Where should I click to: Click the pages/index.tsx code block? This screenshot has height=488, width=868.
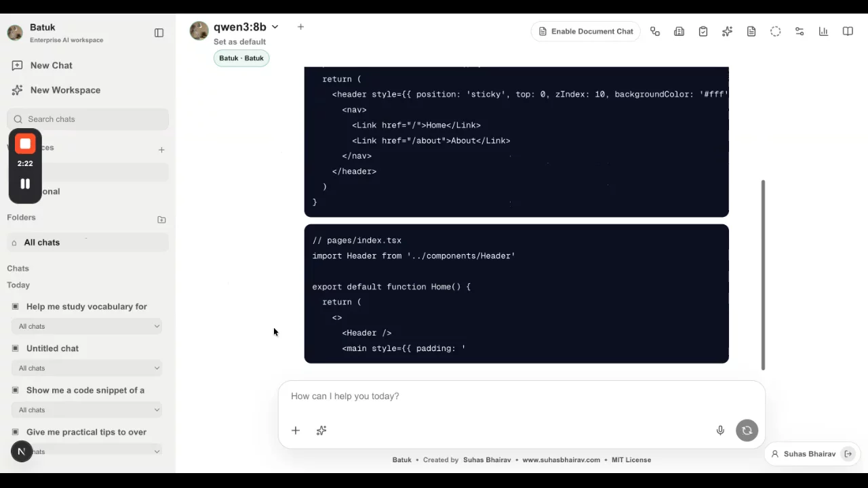pos(517,294)
